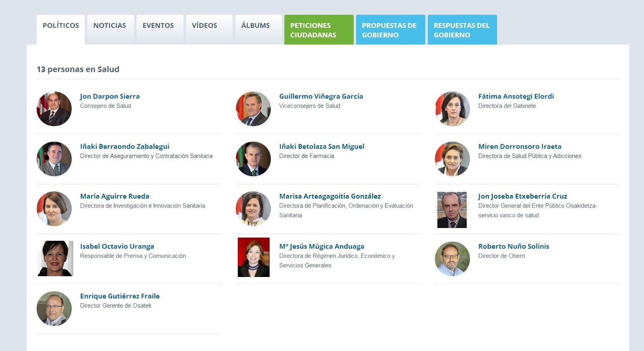Screen dimensions: 644x351
Task: Open the Álbums tab
Action: pyautogui.click(x=256, y=26)
